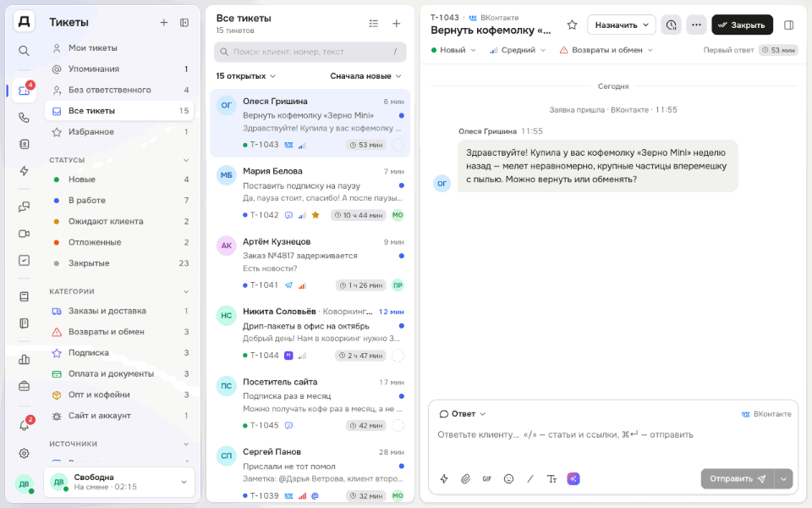The image size is (812, 508).
Task: Click the quick replies lightning icon in the reply box
Action: (444, 479)
